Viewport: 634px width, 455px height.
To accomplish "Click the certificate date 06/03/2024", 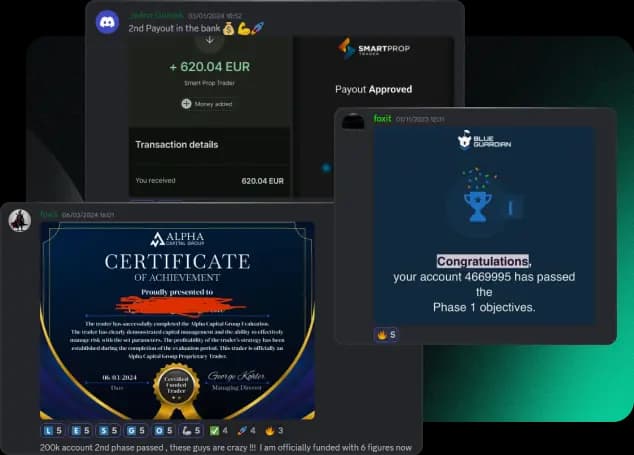I will (119, 377).
